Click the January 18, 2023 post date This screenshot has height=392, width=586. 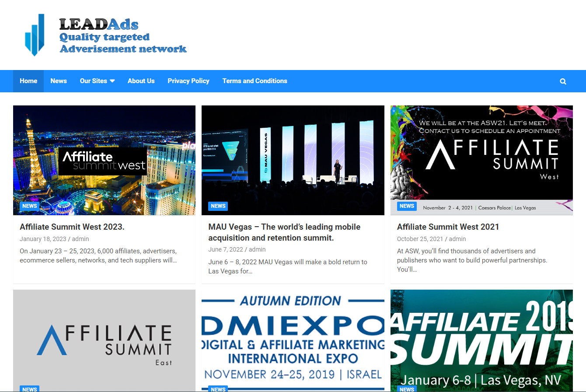click(x=43, y=239)
